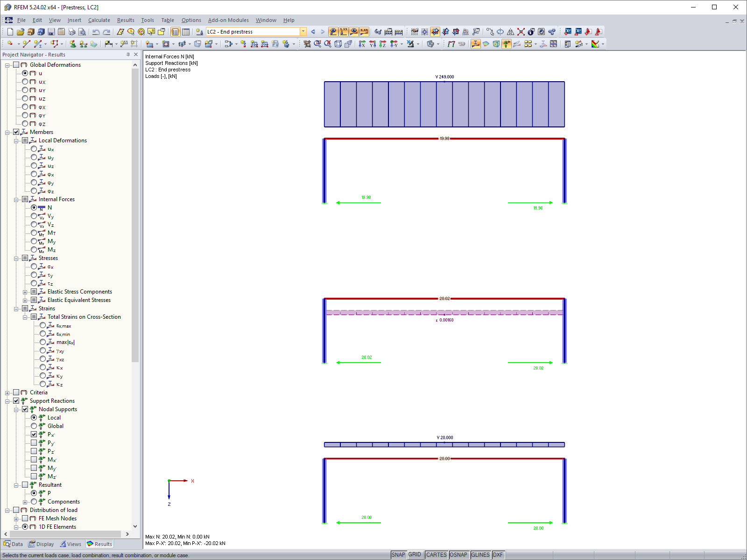Click the Print icon
Viewport: 747px width, 560px height.
coord(72,32)
